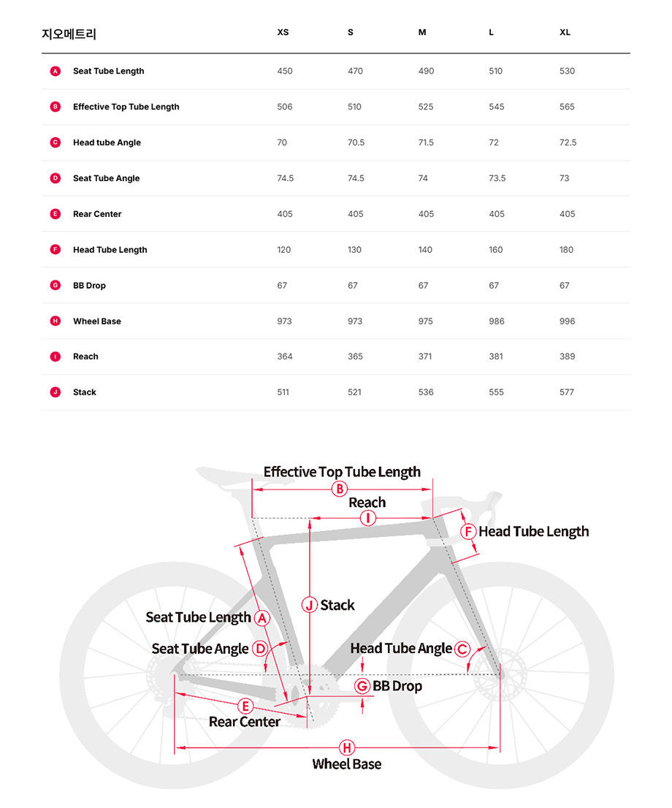This screenshot has height=808, width=672.
Task: Click circled B marker on bike diagram
Action: (x=339, y=489)
